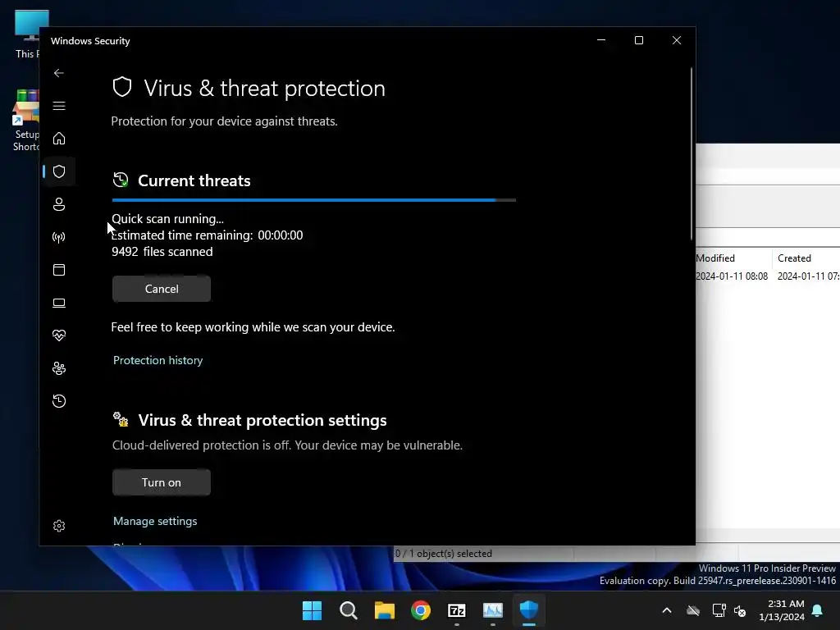Screen dimensions: 840x630
Task: Select the 2024-01-11 08:08 modified cell
Action: 732,276
